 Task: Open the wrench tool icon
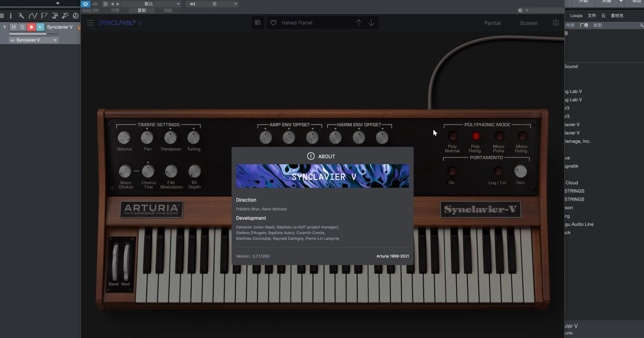[21, 16]
